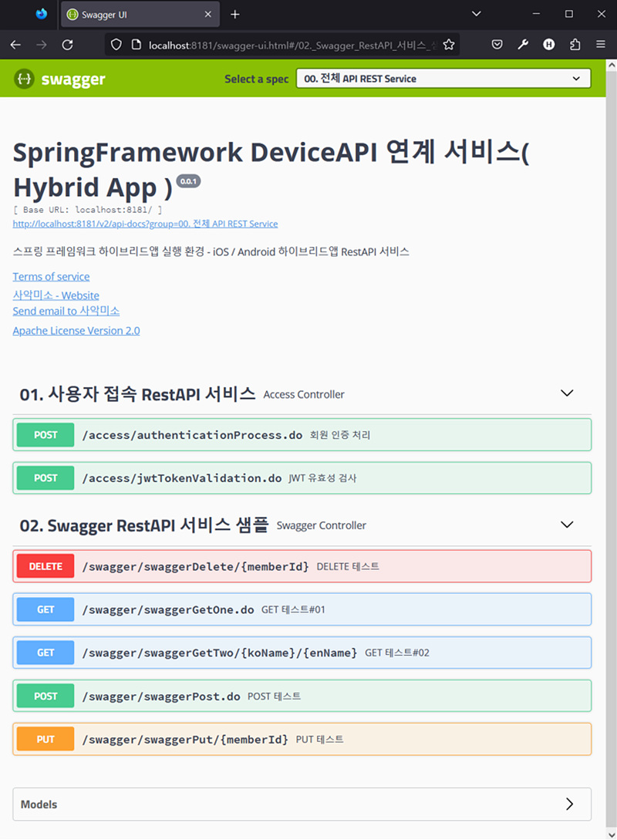The image size is (617, 840).
Task: Open the api-docs group URL link
Action: (145, 224)
